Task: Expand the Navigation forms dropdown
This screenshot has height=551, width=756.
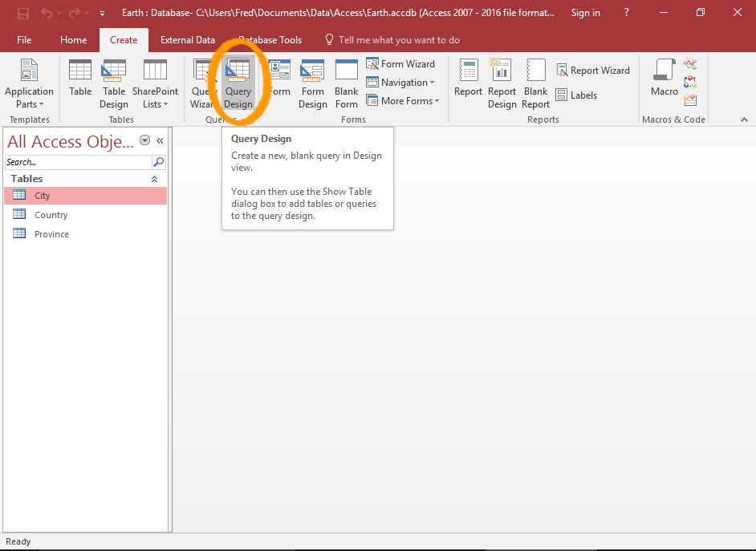Action: pos(400,83)
